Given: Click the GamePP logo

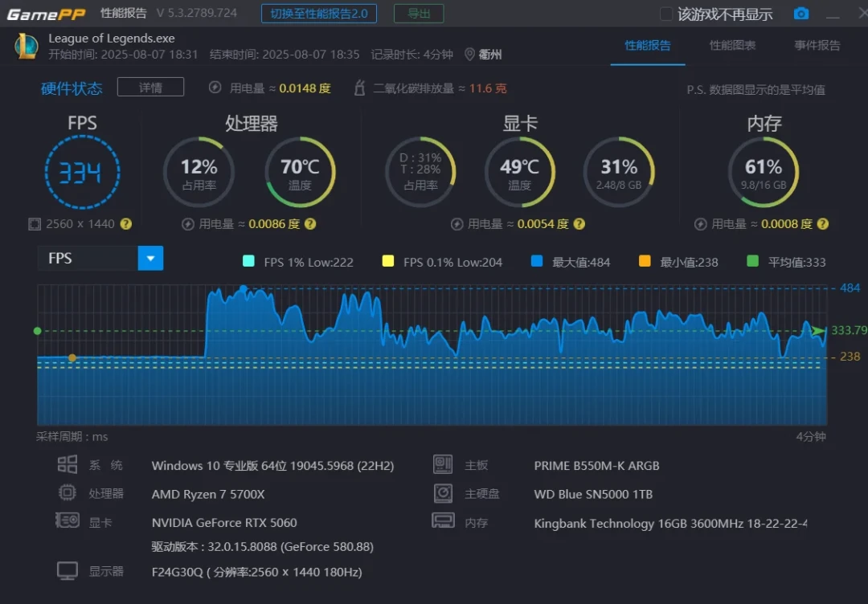Looking at the screenshot, I should 46,14.
